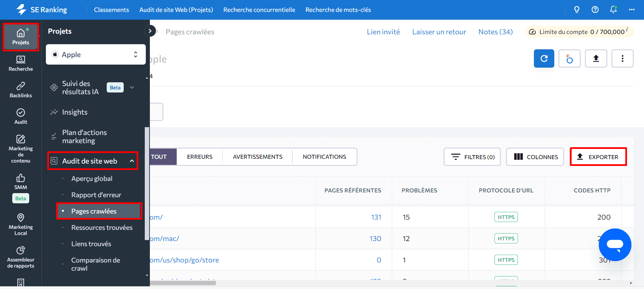Click the horizontal table scrollbar
The height and width of the screenshot is (289, 644).
tap(183, 283)
